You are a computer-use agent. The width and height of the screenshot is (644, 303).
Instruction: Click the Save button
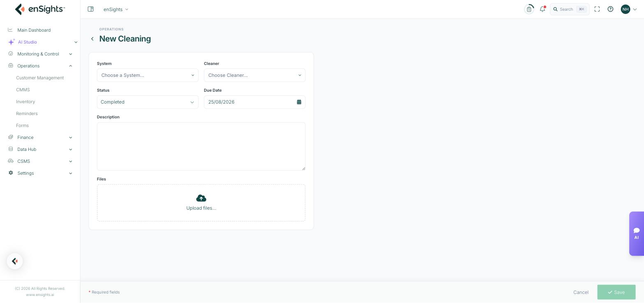(616, 292)
